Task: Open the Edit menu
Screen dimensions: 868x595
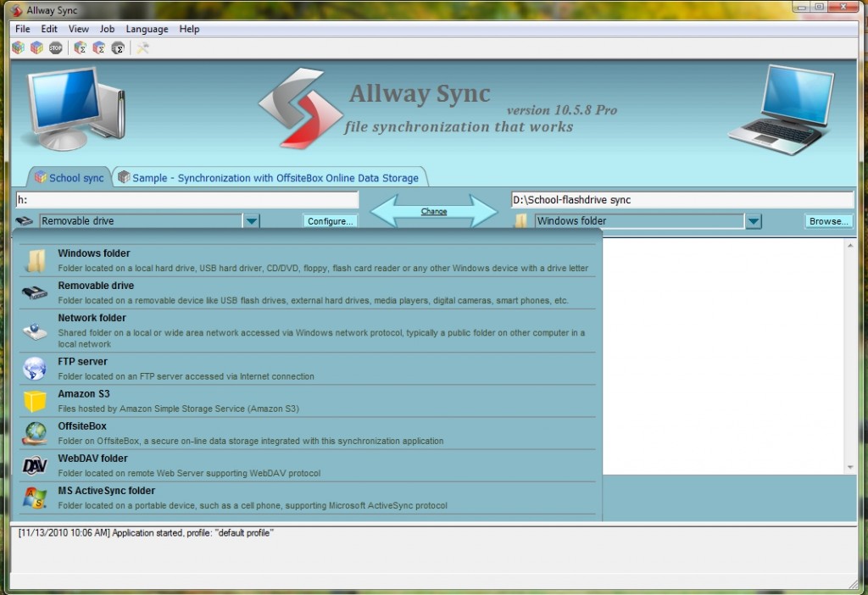Action: [x=49, y=29]
